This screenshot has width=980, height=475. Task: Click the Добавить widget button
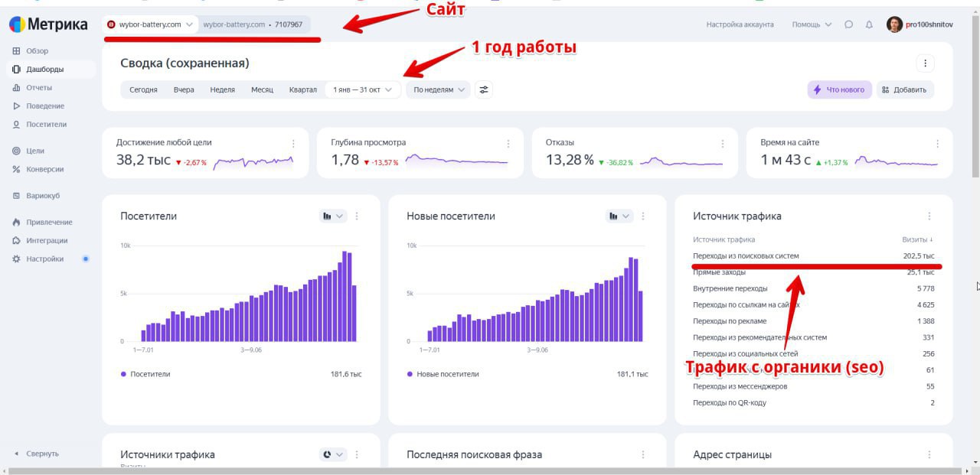[905, 89]
